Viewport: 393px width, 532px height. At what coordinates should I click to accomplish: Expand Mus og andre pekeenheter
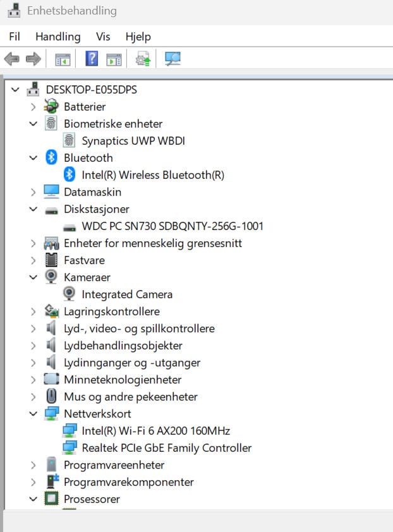click(x=33, y=397)
